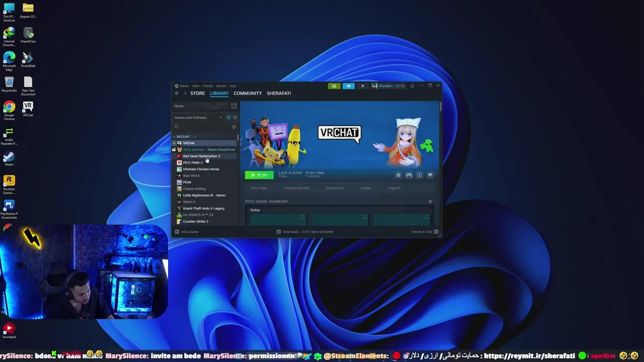Select Microsoft Edge desktop shortcut

(x=9, y=61)
